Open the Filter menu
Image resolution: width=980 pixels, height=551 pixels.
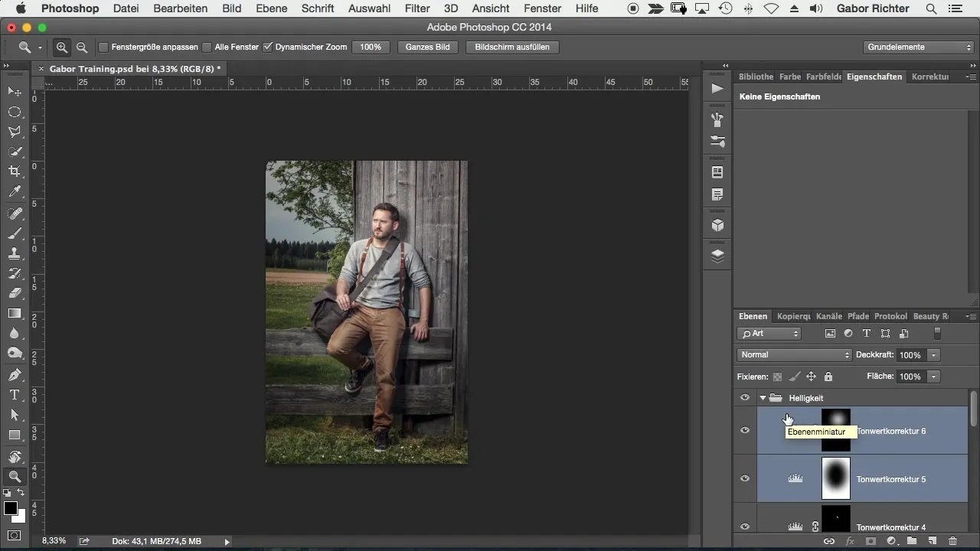tap(417, 8)
